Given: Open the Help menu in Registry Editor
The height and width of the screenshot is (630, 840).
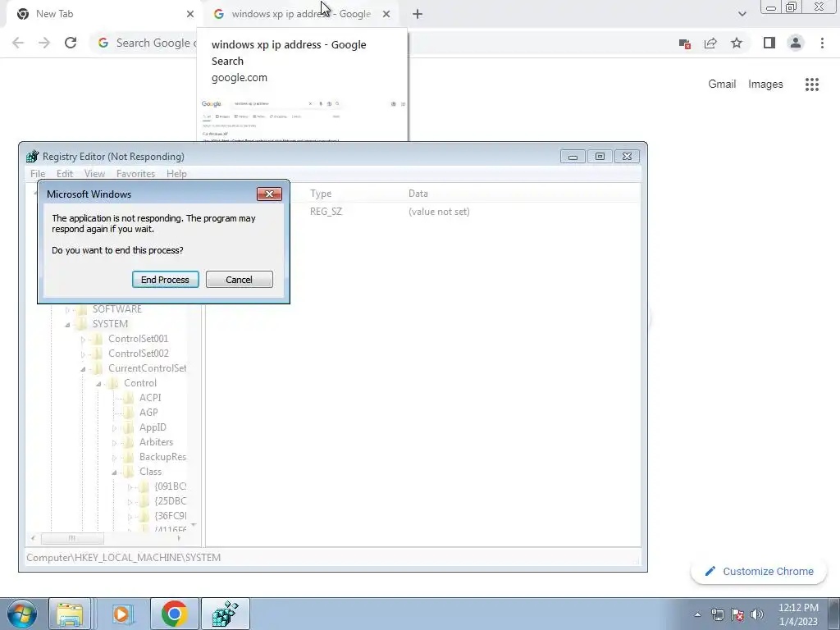Looking at the screenshot, I should tap(176, 174).
